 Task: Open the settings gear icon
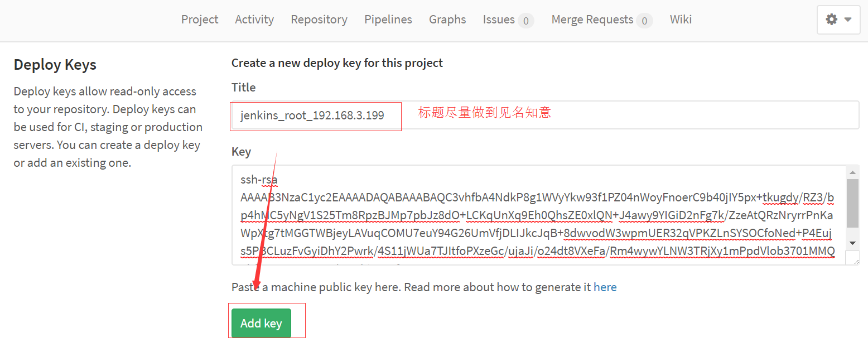(x=831, y=19)
